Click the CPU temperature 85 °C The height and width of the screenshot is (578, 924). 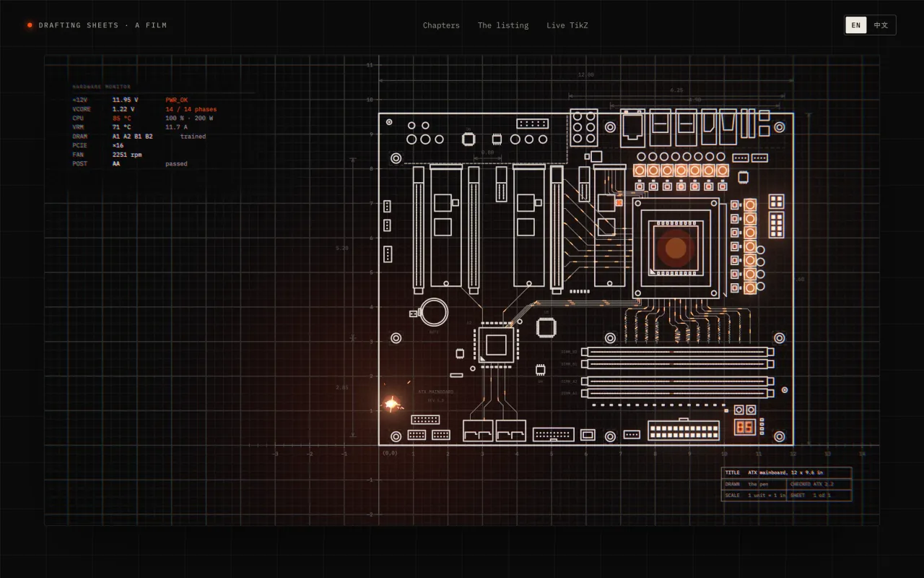pos(122,118)
